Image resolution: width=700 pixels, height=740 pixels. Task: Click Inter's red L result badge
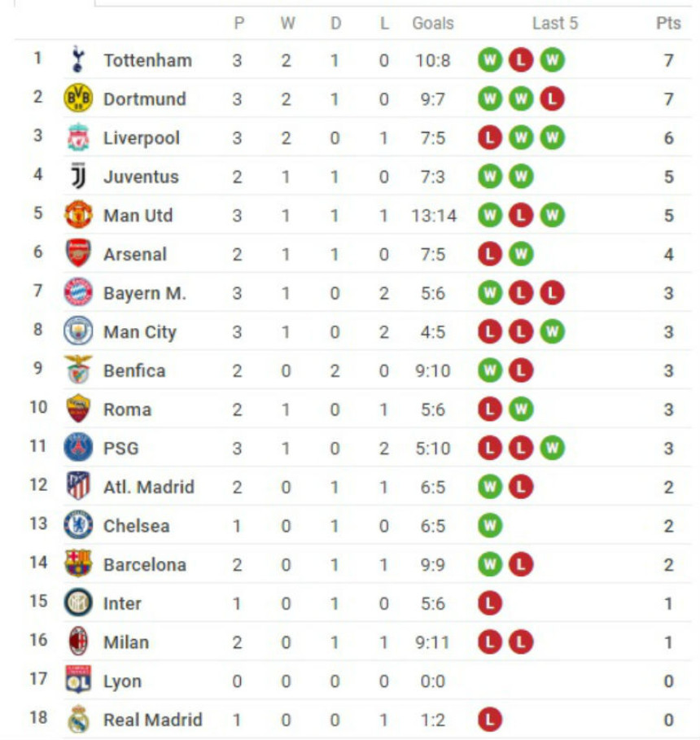pos(489,603)
